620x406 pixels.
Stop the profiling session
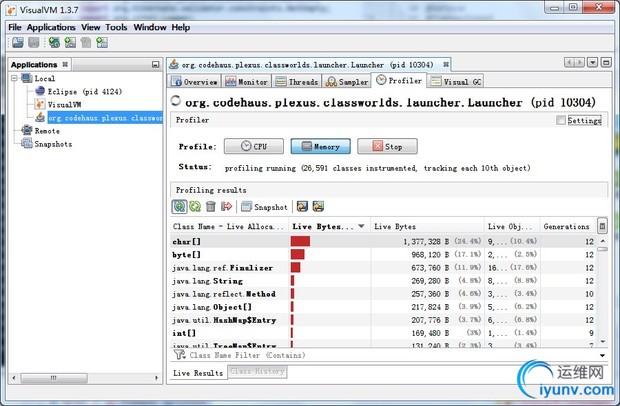tap(387, 146)
